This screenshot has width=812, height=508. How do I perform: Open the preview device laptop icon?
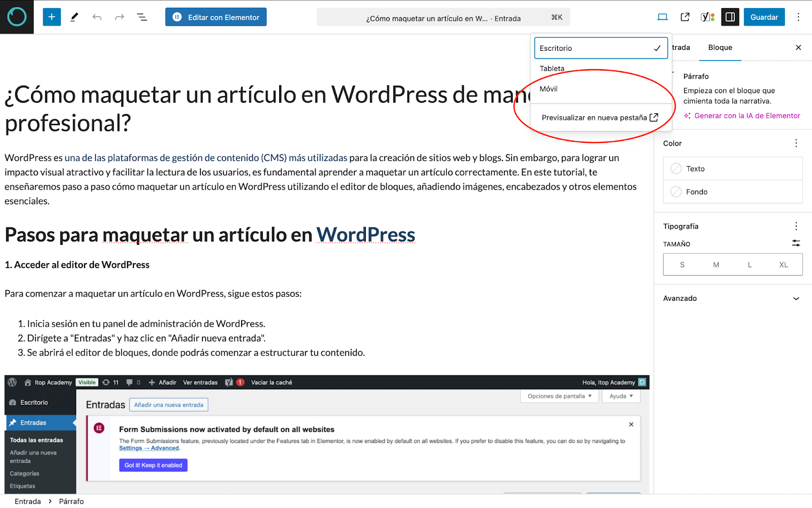[x=662, y=17]
